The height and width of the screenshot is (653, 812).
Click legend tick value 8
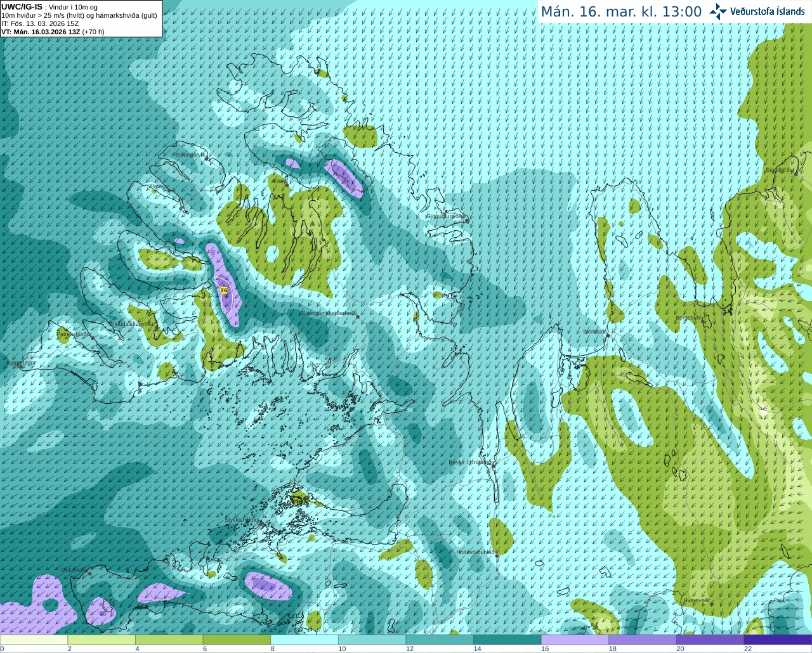[x=272, y=649]
